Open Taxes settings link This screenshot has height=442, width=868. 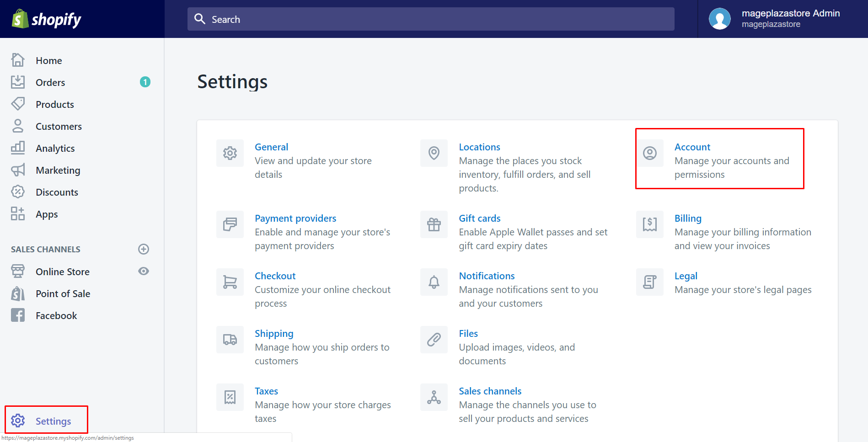point(266,391)
